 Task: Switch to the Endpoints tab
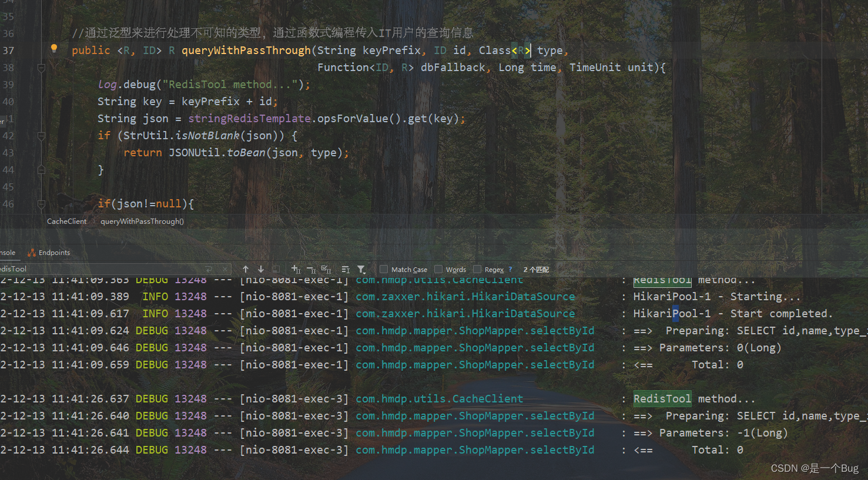click(x=49, y=253)
